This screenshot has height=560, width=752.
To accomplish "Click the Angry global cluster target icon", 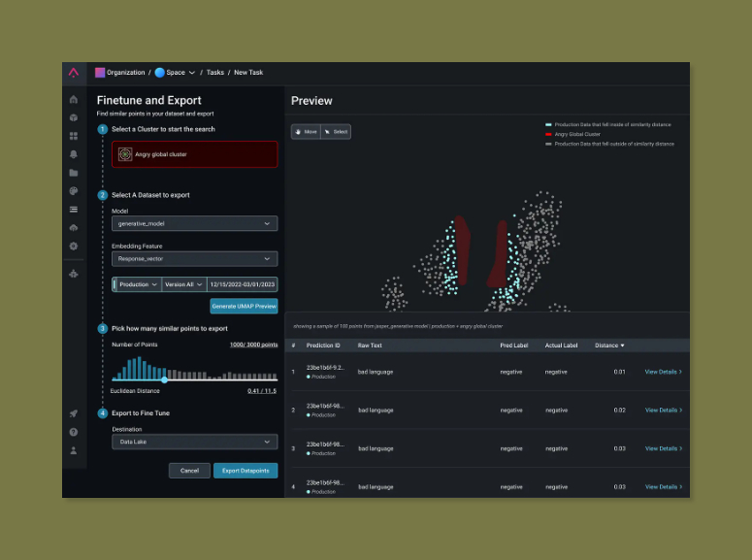I will click(x=125, y=154).
